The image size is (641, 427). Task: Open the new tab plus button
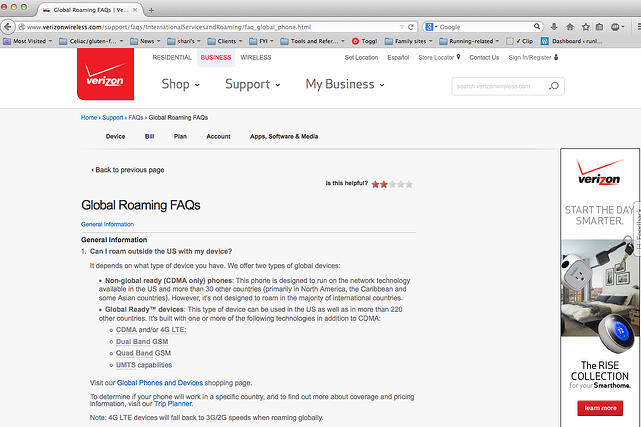tap(151, 10)
